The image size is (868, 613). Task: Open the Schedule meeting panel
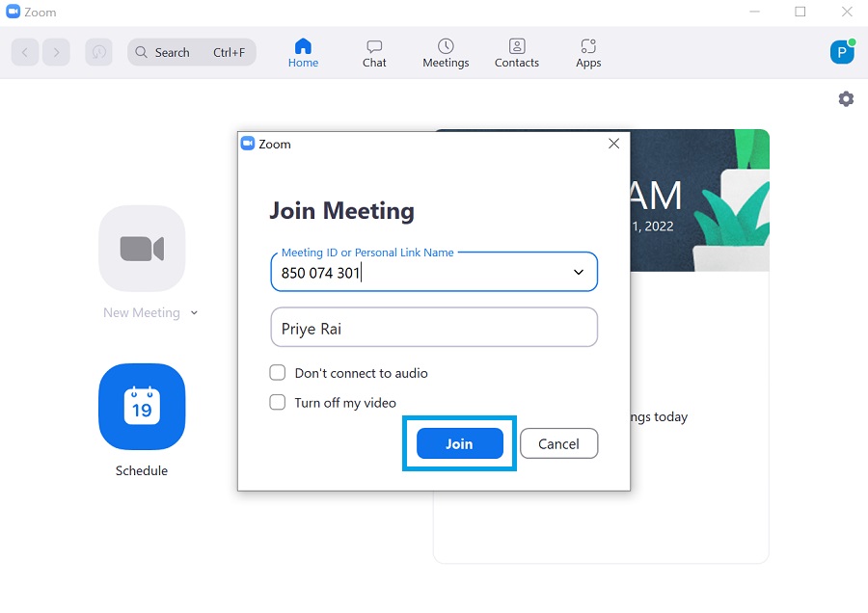(142, 407)
